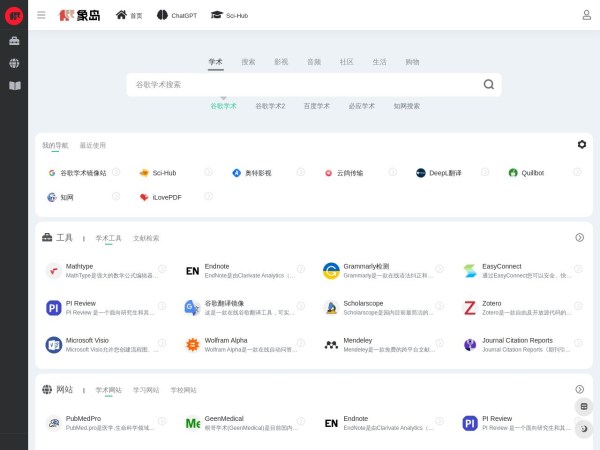Choose 知网搜索 search engine
The width and height of the screenshot is (600, 450).
[407, 106]
